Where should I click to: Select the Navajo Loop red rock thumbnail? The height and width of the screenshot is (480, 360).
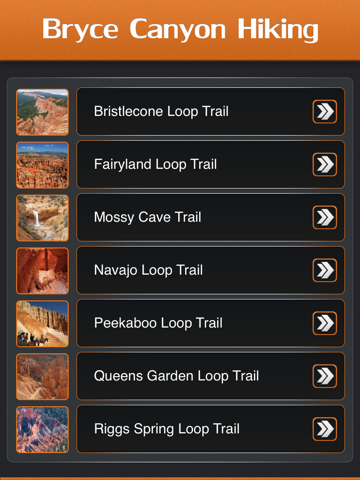point(42,271)
